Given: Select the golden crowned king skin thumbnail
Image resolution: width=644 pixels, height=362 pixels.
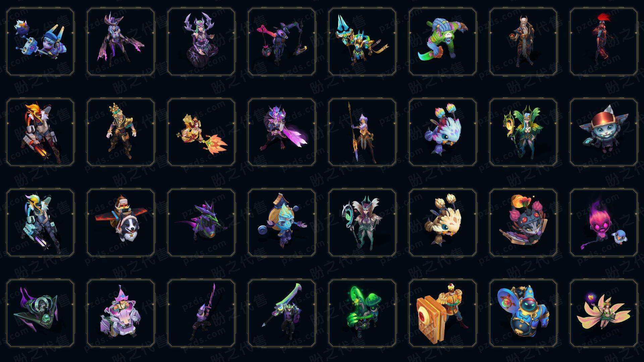Looking at the screenshot, I should click(121, 132).
